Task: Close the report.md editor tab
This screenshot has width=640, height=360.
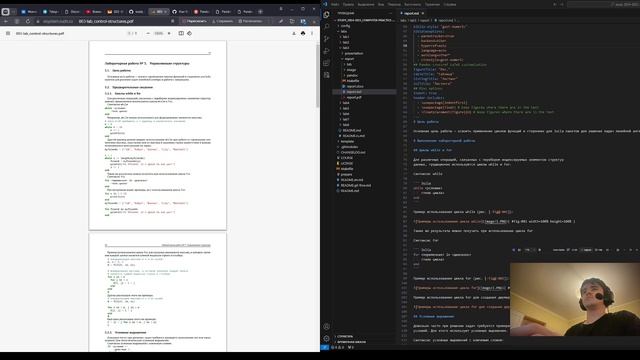Action: [x=423, y=13]
